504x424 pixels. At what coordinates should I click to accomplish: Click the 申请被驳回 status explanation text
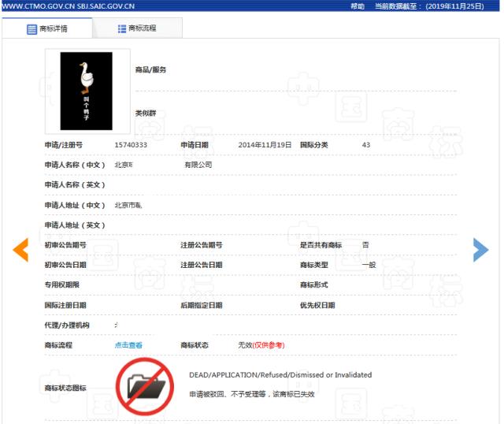pyautogui.click(x=252, y=394)
